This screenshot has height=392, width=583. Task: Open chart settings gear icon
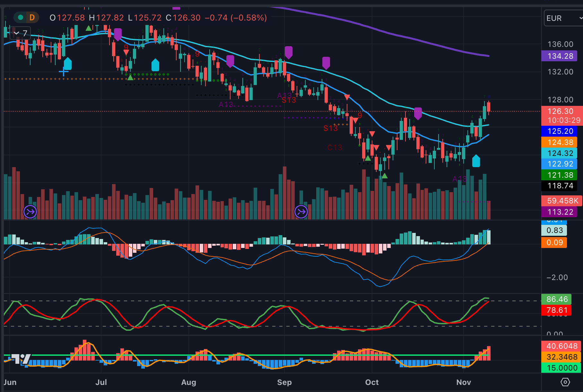565,382
